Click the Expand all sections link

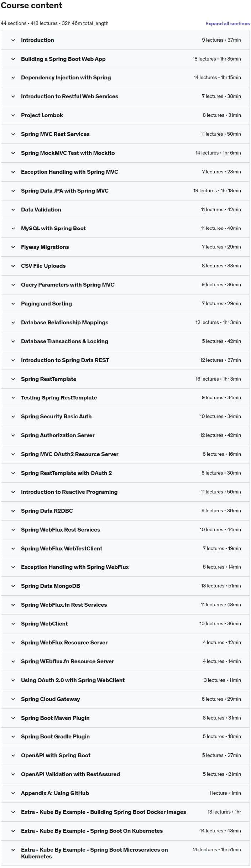coord(228,23)
